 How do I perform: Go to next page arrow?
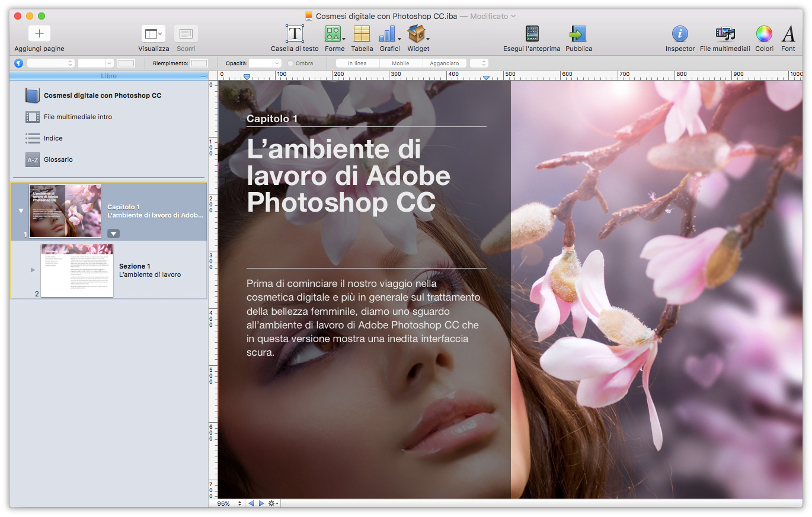tap(261, 503)
